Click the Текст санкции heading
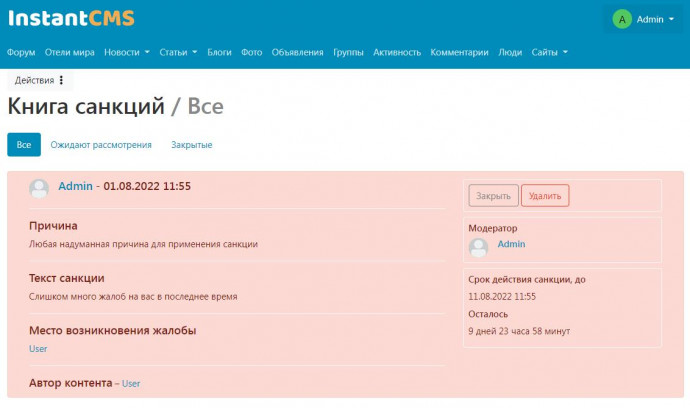Image resolution: width=690 pixels, height=408 pixels. (67, 278)
